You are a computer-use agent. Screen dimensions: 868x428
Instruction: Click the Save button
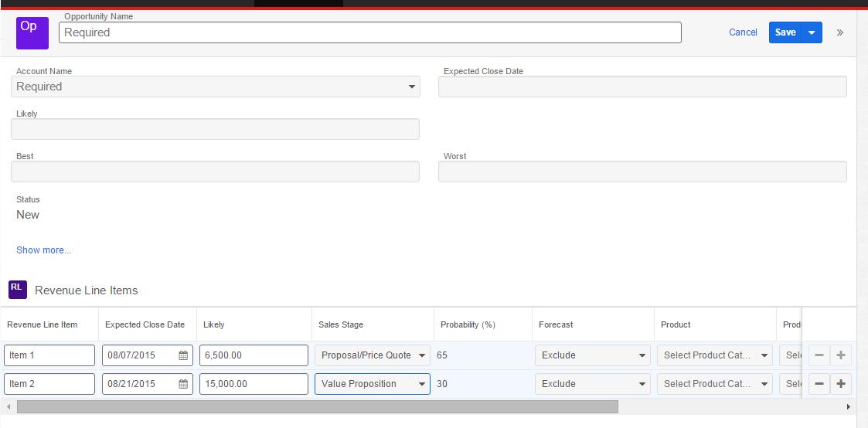coord(785,32)
